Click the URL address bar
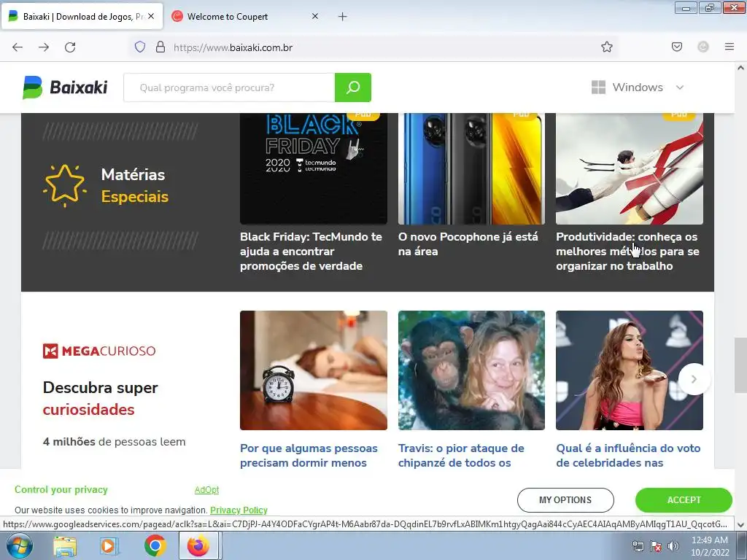The height and width of the screenshot is (560, 747). click(376, 47)
